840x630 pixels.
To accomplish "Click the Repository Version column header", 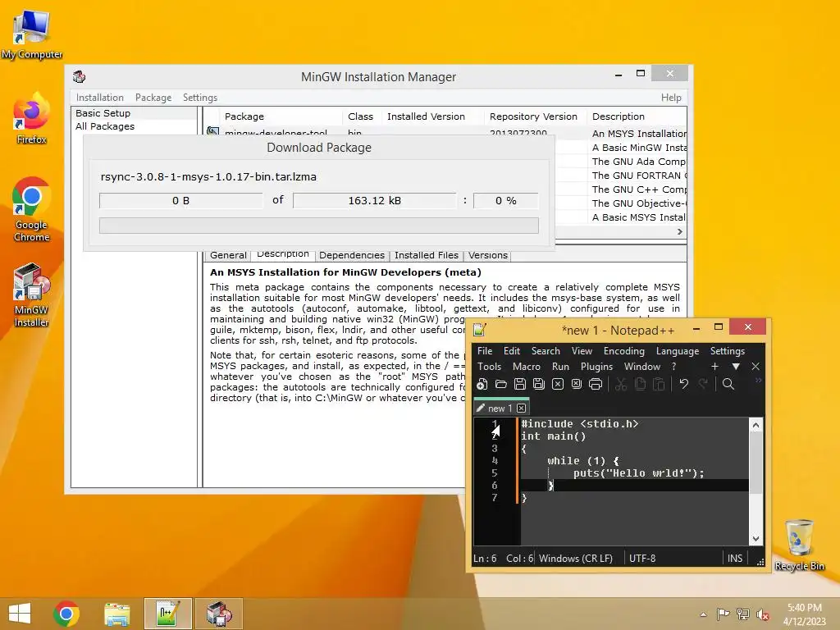I will click(x=533, y=116).
